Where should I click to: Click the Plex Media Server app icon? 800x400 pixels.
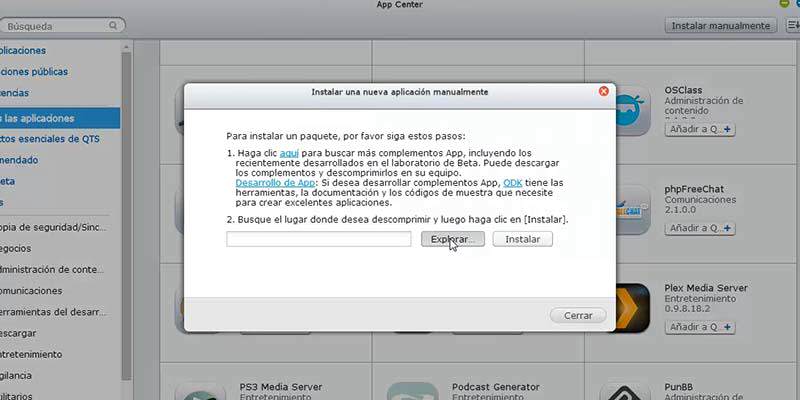(633, 308)
